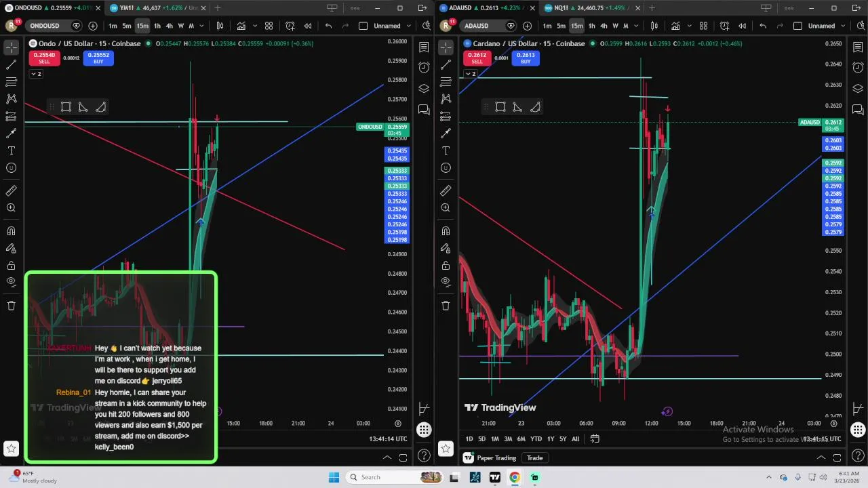This screenshot has height=488, width=868.
Task: Select the crosshair cursor in ONDOUSD window
Action: tap(12, 47)
